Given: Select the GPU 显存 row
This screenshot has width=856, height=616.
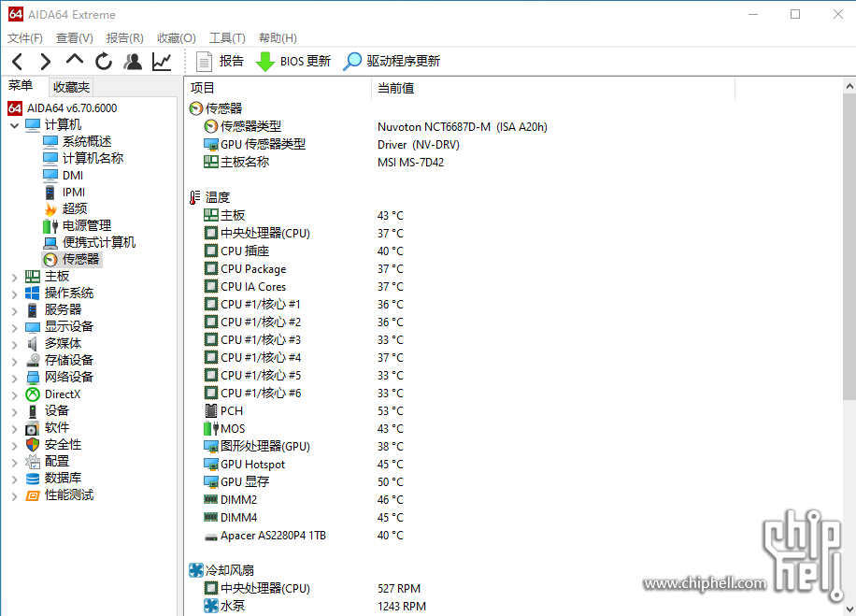Looking at the screenshot, I should point(304,481).
